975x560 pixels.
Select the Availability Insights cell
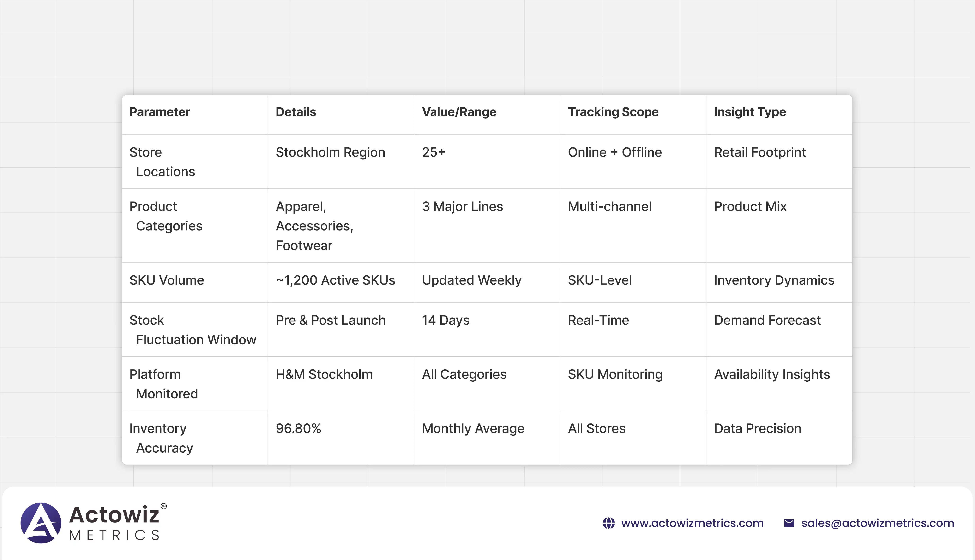click(x=772, y=375)
